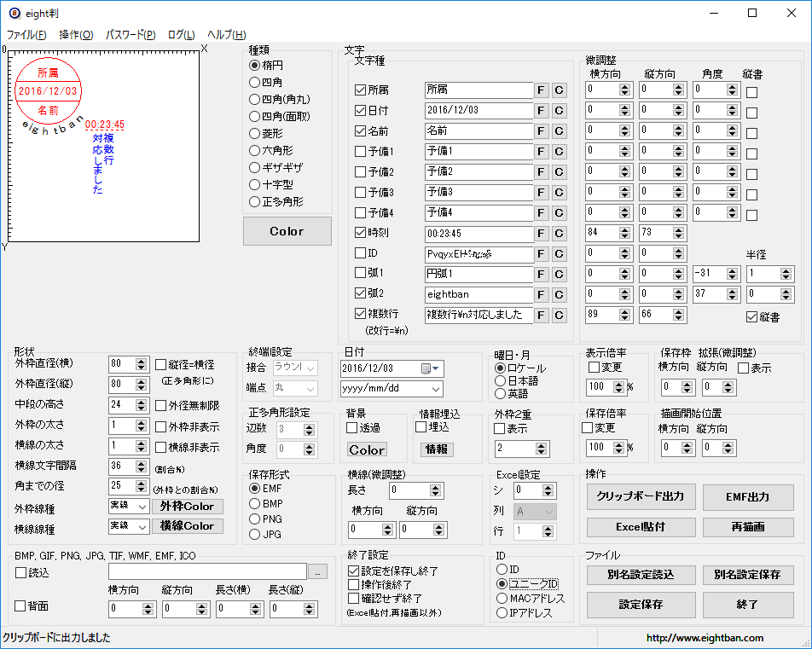The image size is (812, 649).
Task: Click the 名前 text input field
Action: tap(478, 131)
